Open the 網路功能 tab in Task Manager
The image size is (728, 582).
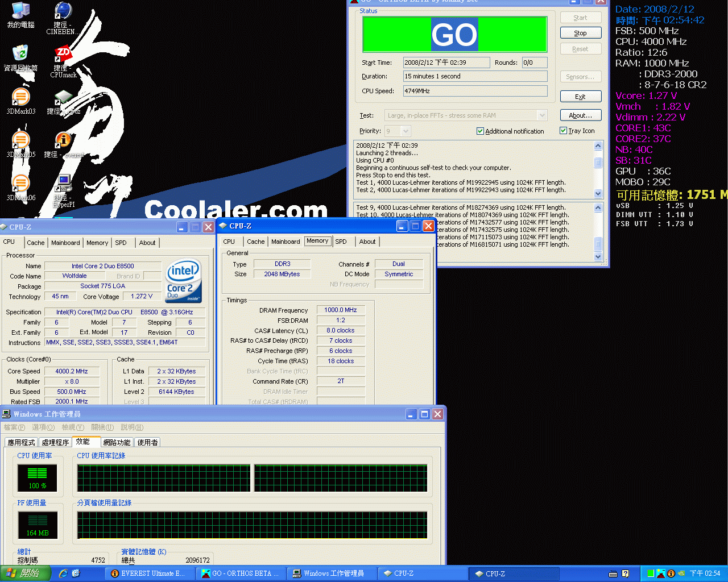tap(117, 442)
